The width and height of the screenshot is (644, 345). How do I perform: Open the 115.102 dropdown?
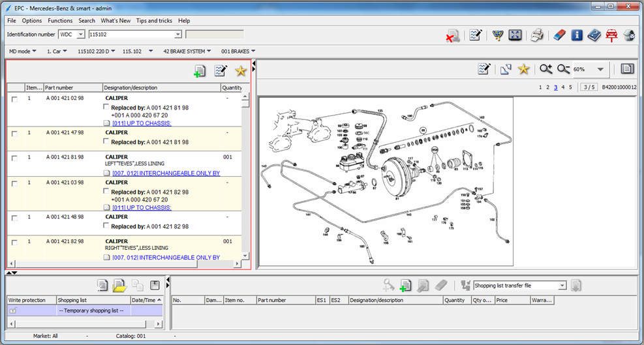tap(138, 52)
